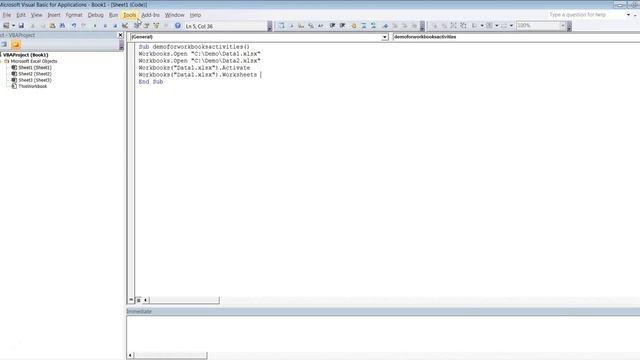Click the Reset (stop) icon
640x360 pixels.
[115, 26]
